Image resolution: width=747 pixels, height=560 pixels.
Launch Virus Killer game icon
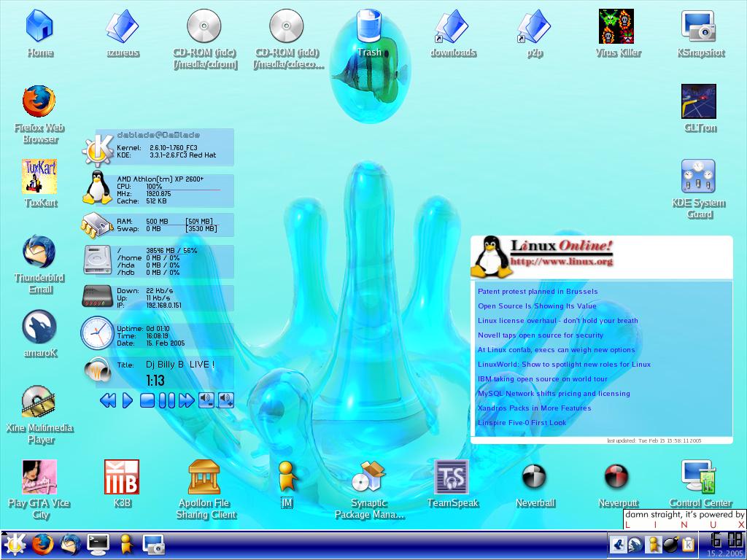(616, 26)
